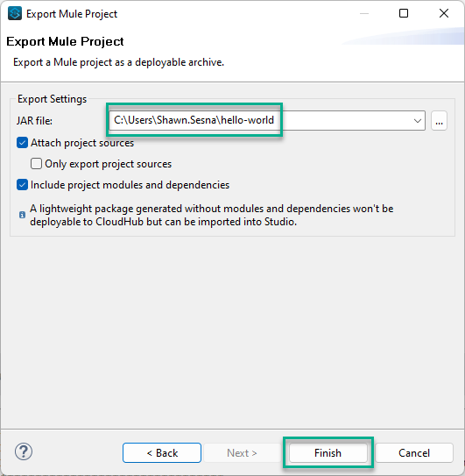Browse for JAR location with the ellipsis button
This screenshot has height=476, width=465.
pyautogui.click(x=439, y=121)
